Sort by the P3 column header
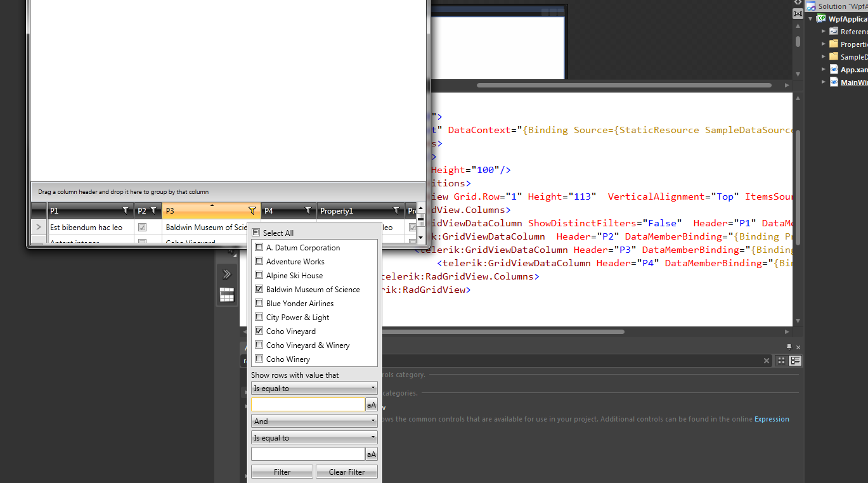The width and height of the screenshot is (868, 483). tap(211, 210)
